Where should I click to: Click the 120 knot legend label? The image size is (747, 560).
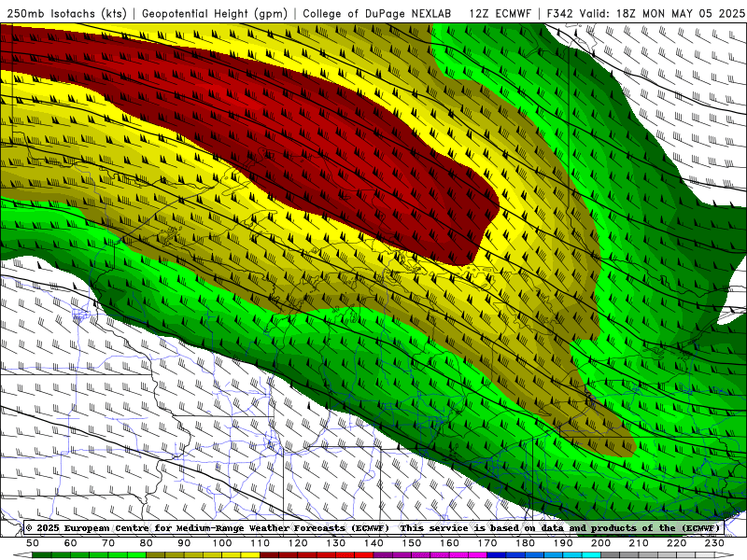[x=298, y=543]
